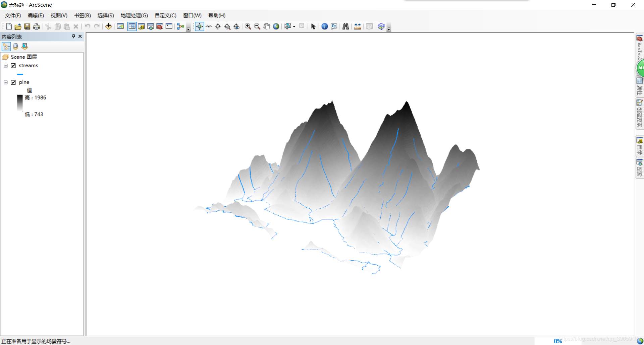Collapse the streams layer legend

click(6, 66)
